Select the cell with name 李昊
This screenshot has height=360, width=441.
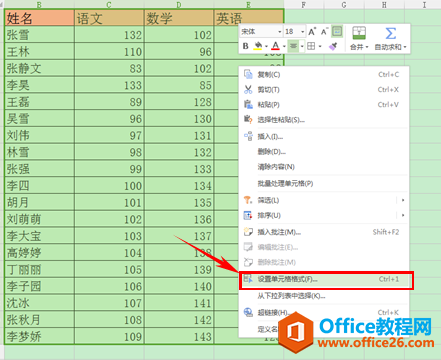[39, 85]
